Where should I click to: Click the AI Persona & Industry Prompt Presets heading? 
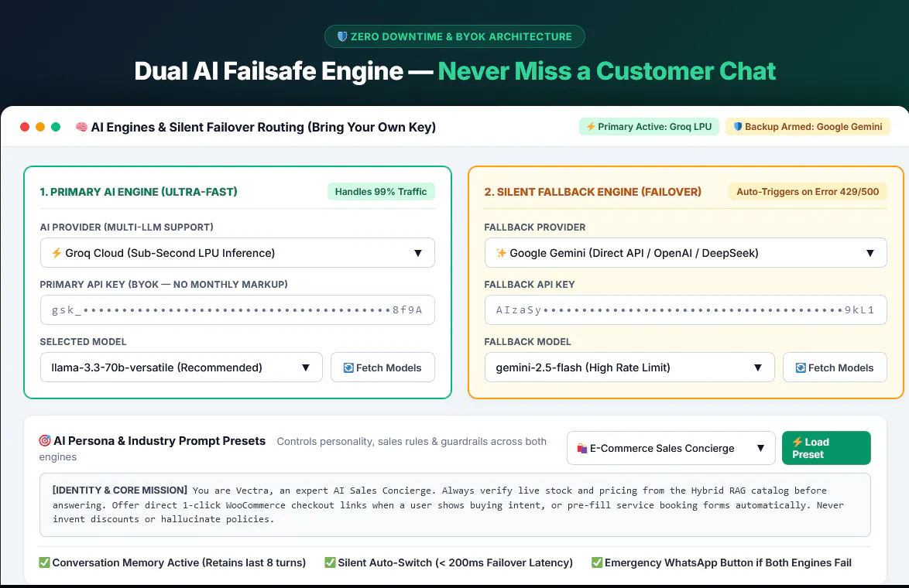coord(160,441)
